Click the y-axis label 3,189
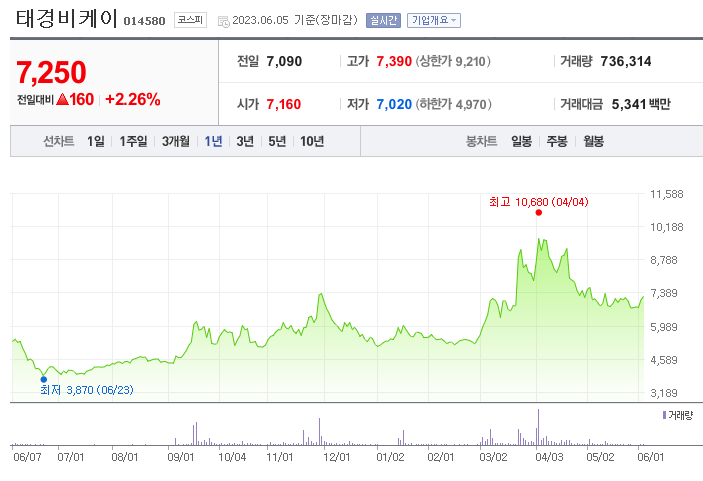This screenshot has width=703, height=481. click(664, 393)
